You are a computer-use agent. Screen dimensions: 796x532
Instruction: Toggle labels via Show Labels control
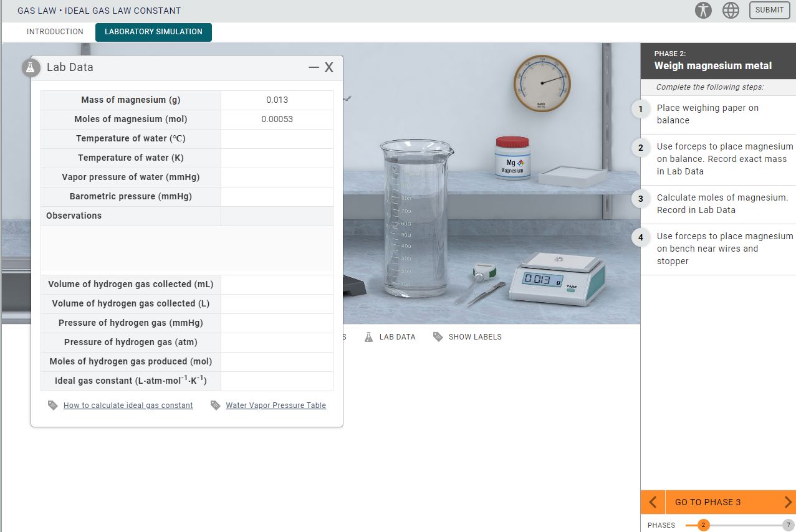coord(475,336)
